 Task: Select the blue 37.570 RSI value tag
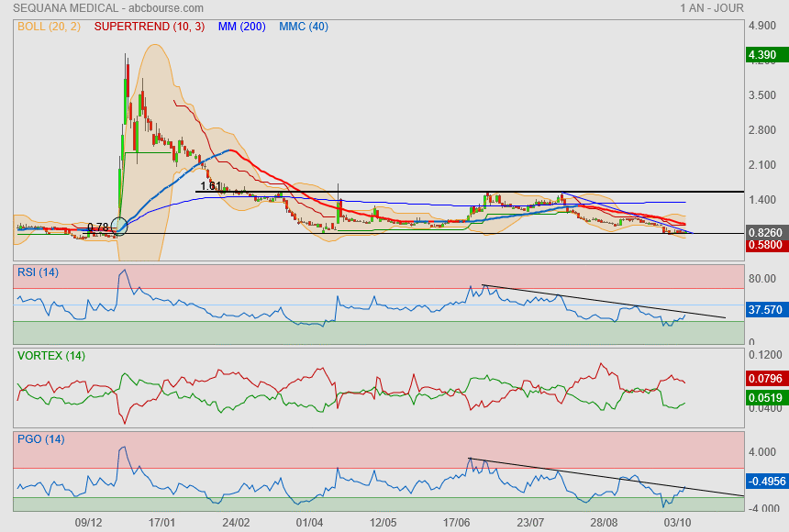click(x=765, y=311)
